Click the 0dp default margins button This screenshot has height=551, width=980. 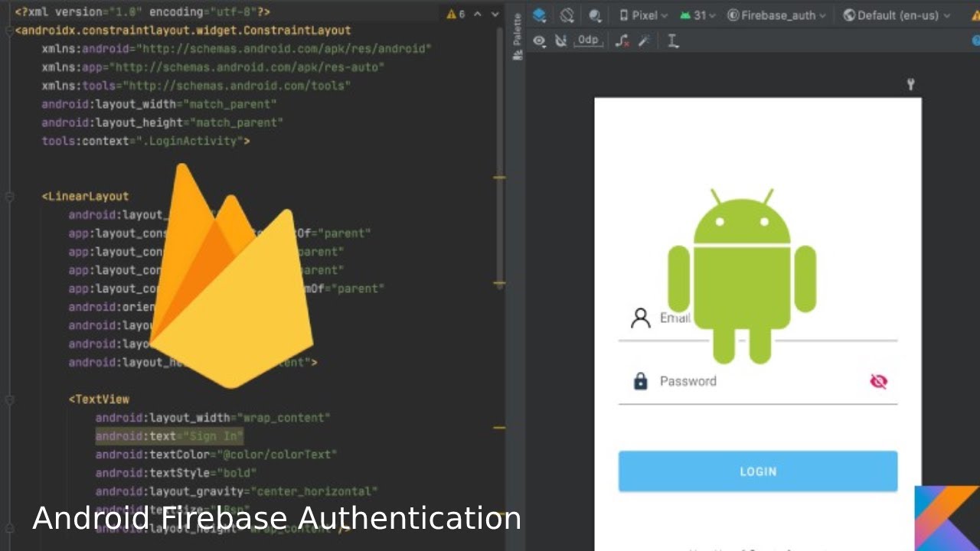tap(588, 41)
